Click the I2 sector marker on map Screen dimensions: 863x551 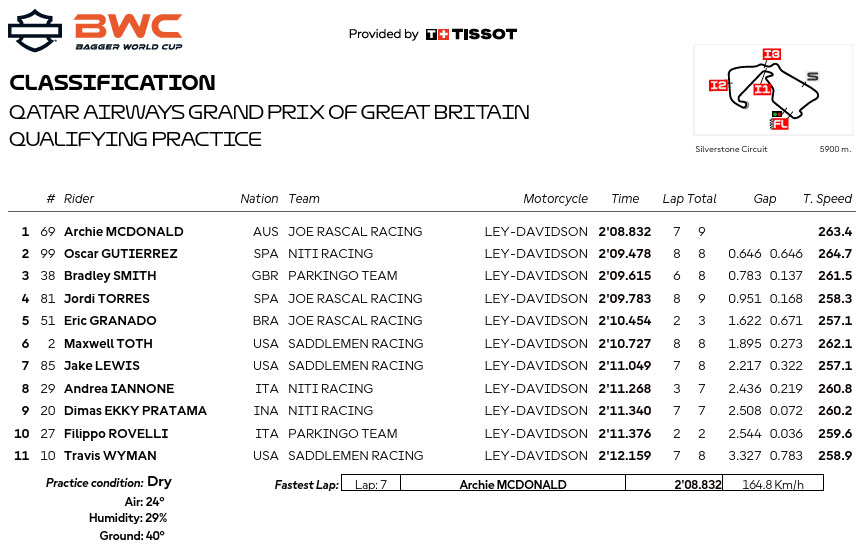coord(718,85)
